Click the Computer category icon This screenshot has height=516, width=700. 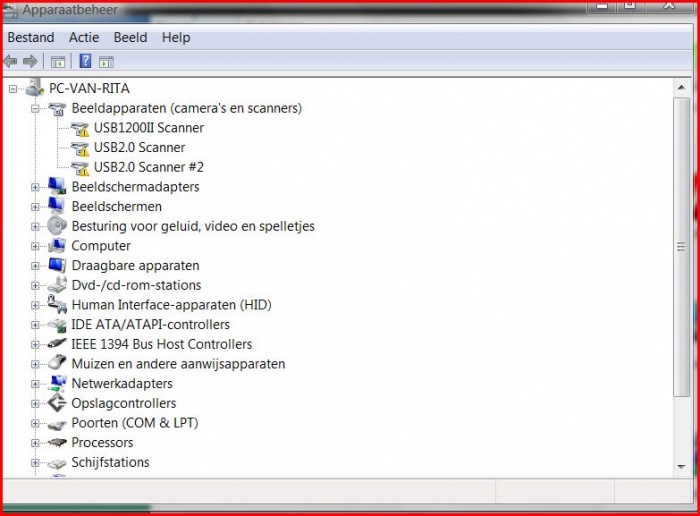(57, 246)
